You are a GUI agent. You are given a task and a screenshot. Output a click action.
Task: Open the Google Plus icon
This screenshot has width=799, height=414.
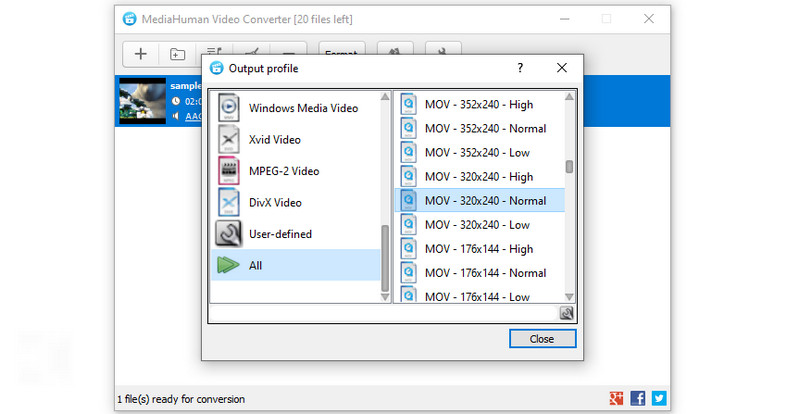point(616,398)
